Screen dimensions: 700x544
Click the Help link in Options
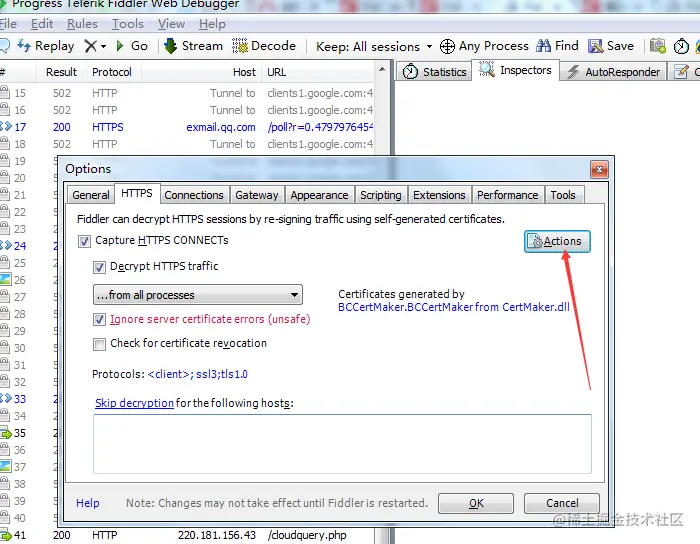(88, 503)
